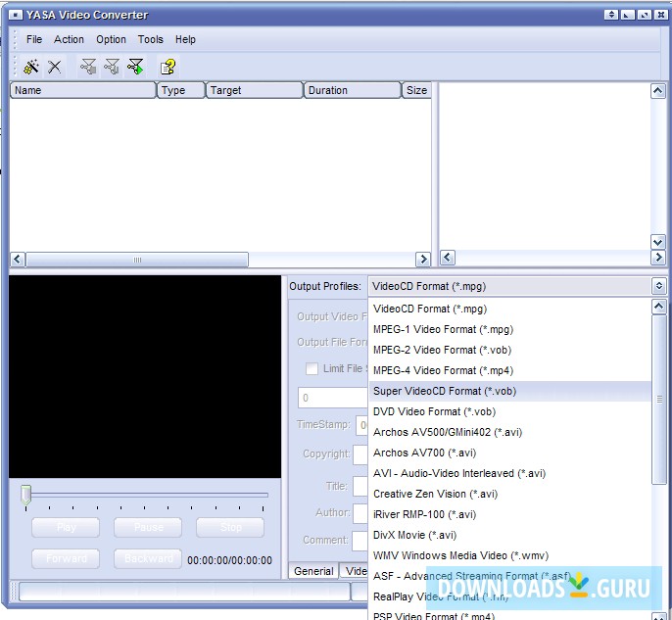Screen dimensions: 672x620
Task: Select Archos AV700 (*.avi)
Action: pyautogui.click(x=510, y=453)
